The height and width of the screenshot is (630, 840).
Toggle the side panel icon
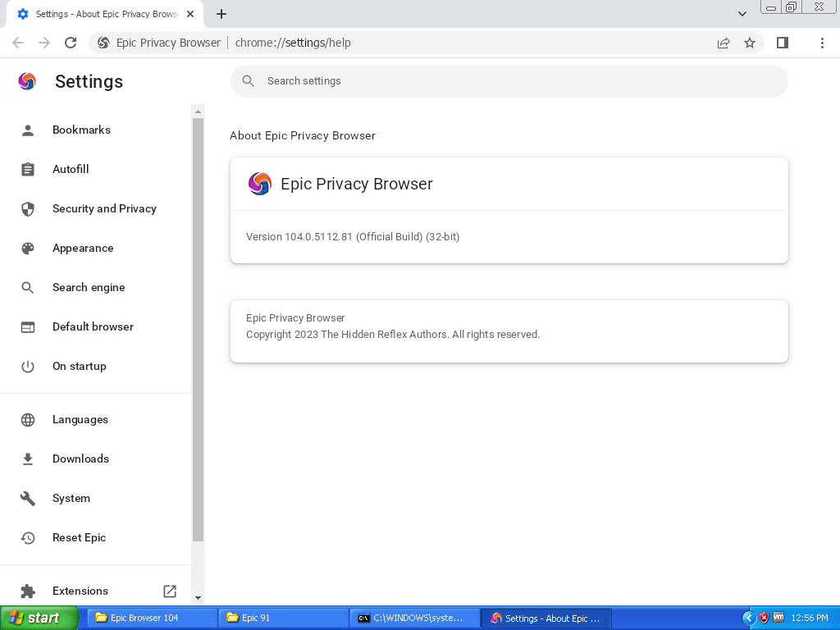782,43
